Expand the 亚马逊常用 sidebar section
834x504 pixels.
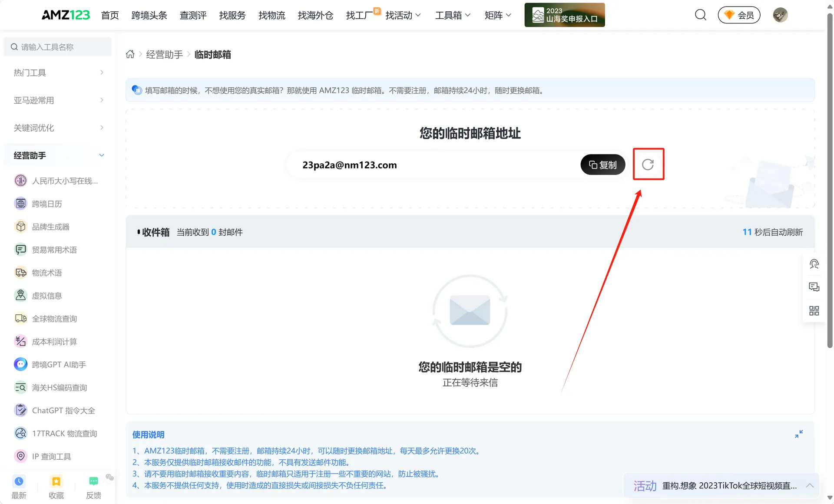pos(58,100)
